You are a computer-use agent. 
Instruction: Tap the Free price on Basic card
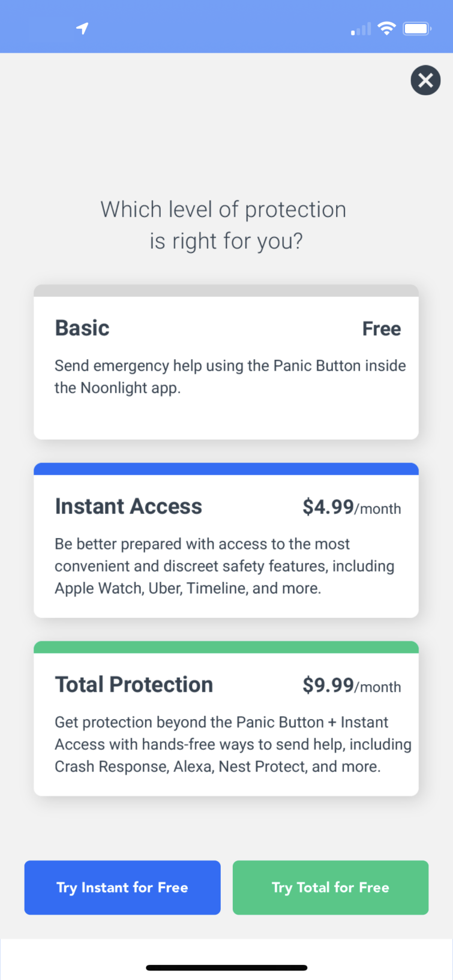[x=382, y=329]
